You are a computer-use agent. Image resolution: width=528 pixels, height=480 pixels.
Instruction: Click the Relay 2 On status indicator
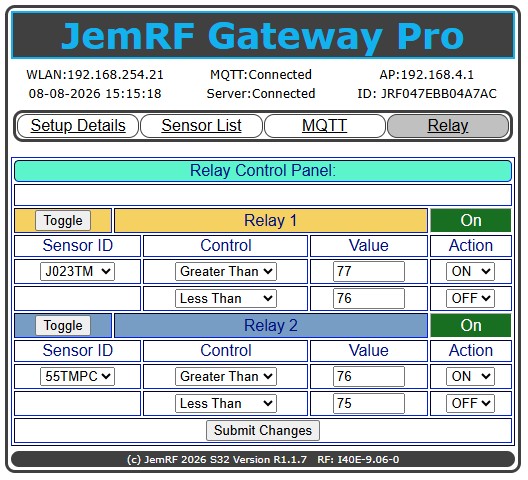tap(471, 326)
